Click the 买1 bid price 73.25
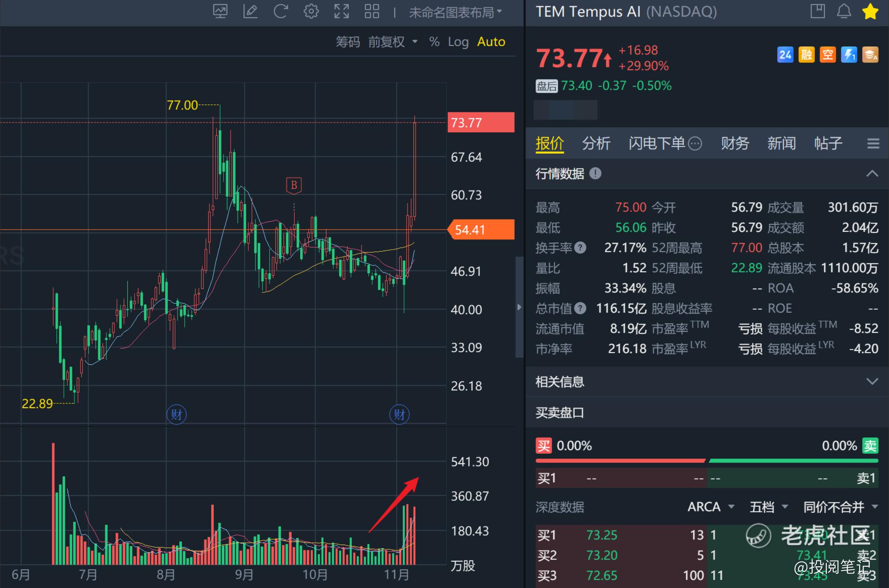889x588 pixels. 602,535
